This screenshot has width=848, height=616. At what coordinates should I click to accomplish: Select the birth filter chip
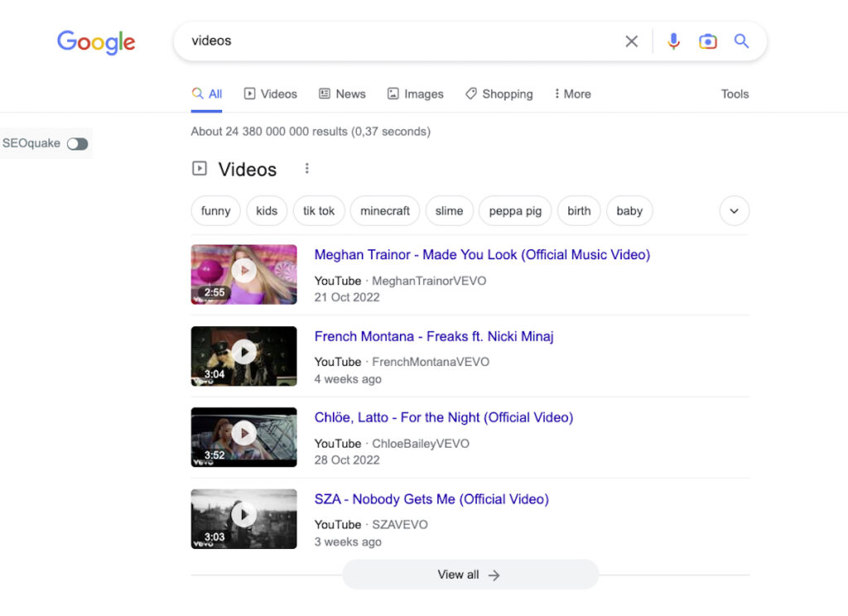click(579, 211)
